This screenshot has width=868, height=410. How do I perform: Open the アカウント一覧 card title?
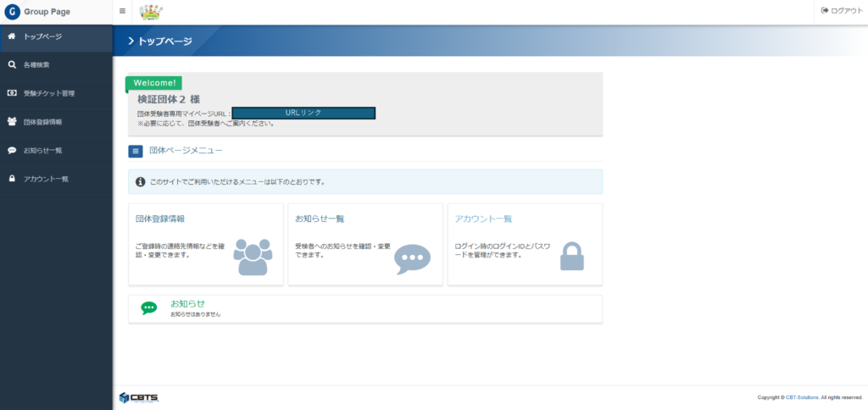click(483, 219)
